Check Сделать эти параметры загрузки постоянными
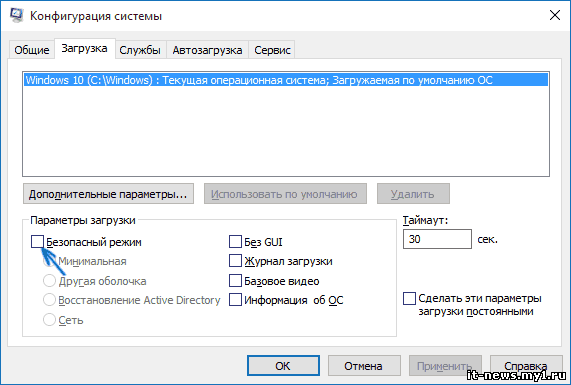 (409, 298)
